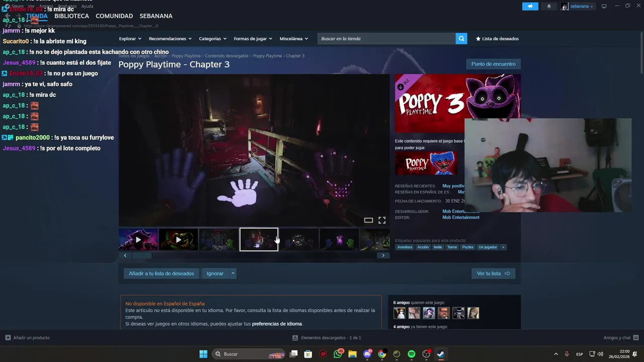Select the Indie tag
The height and width of the screenshot is (362, 644).
click(x=438, y=247)
